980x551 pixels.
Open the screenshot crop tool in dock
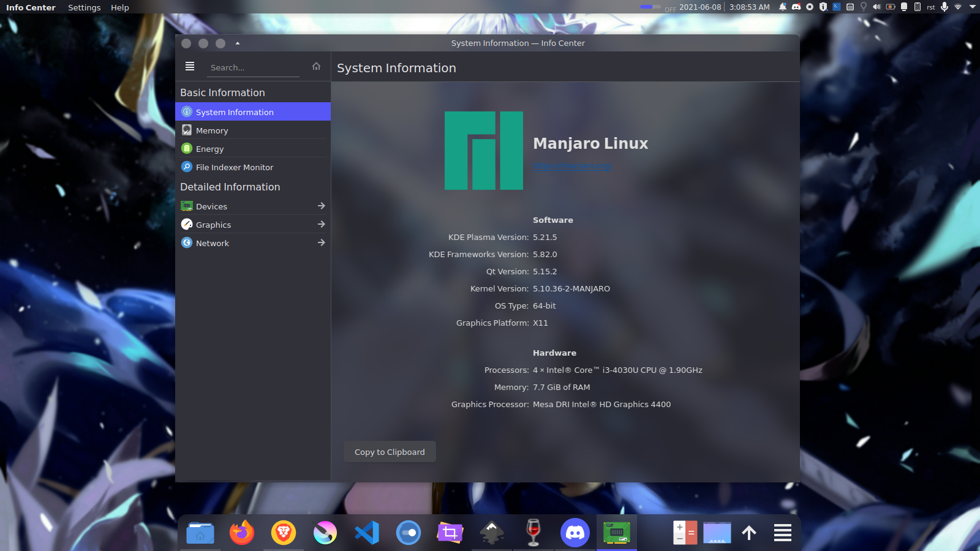[x=450, y=533]
